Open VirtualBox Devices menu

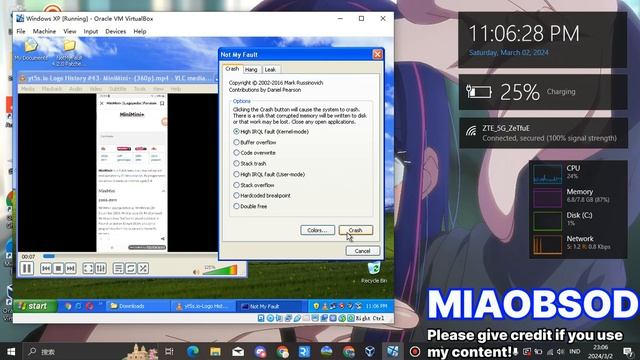[116, 31]
